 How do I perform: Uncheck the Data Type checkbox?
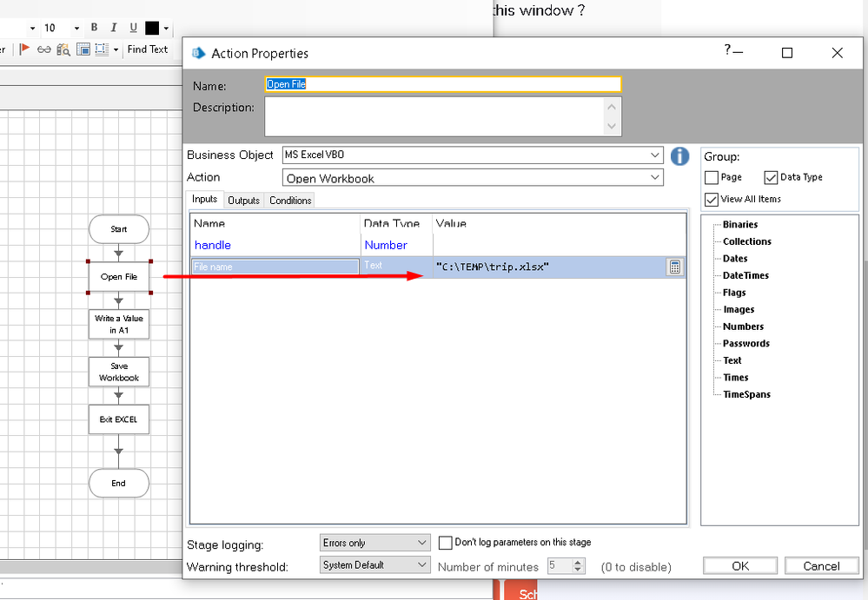771,178
